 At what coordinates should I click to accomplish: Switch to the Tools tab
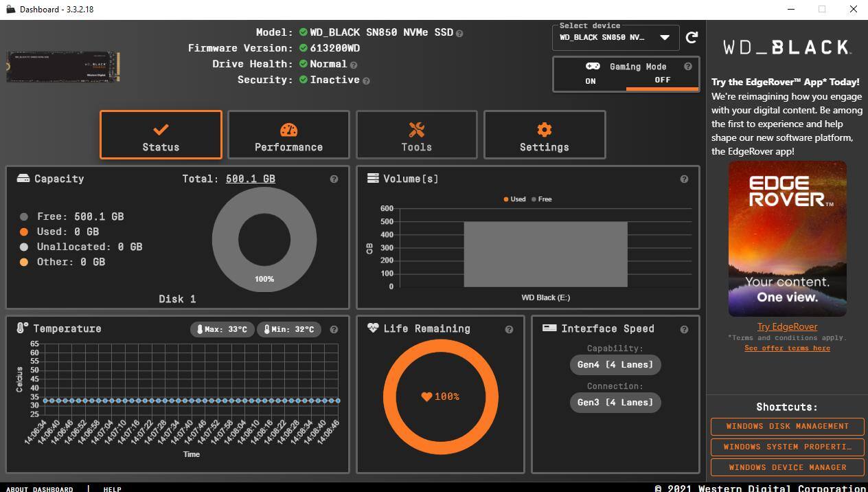(416, 135)
